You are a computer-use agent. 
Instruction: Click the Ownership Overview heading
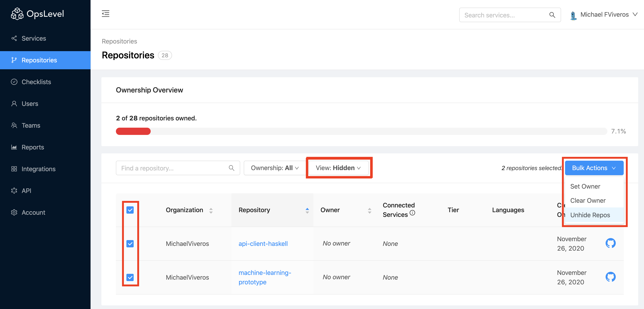coord(150,90)
